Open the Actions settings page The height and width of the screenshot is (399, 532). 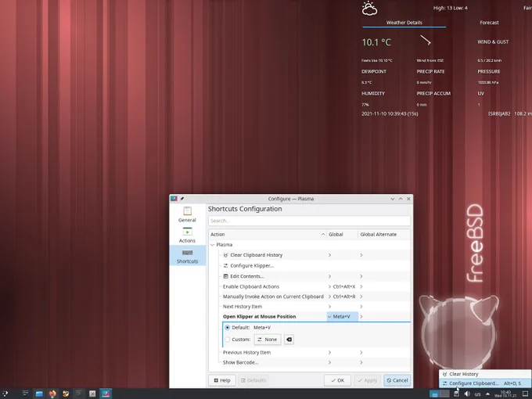187,235
